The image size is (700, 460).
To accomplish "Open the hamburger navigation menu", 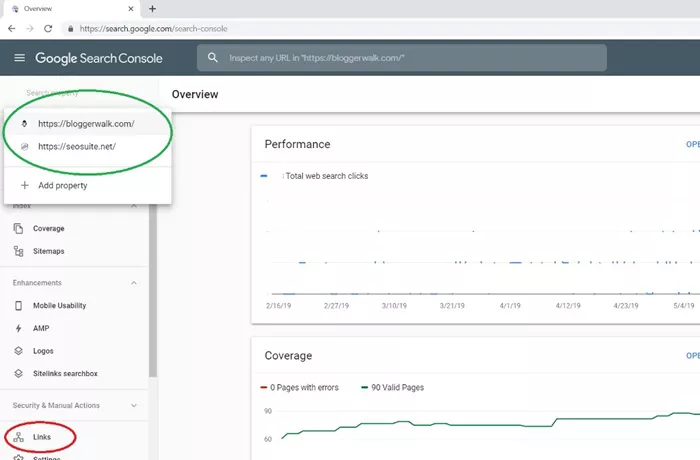I will pos(19,58).
